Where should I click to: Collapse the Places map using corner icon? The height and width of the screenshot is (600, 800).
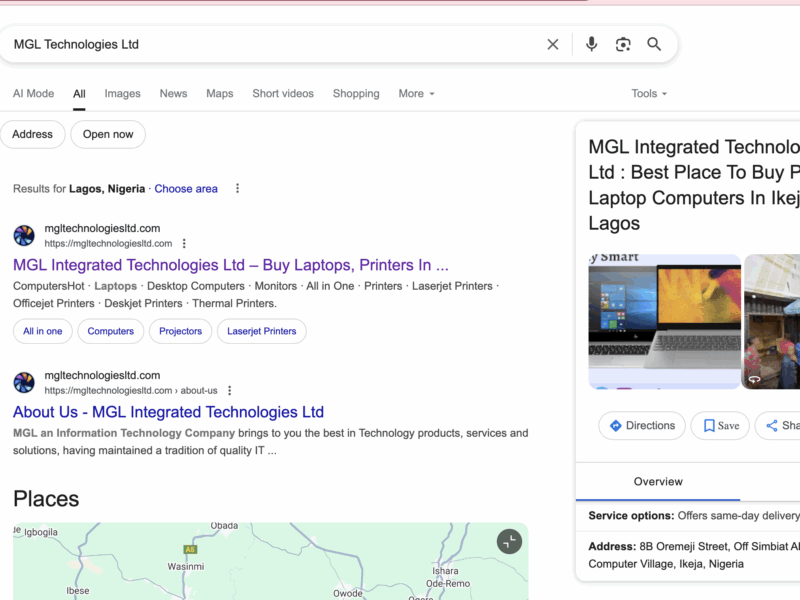click(x=509, y=541)
